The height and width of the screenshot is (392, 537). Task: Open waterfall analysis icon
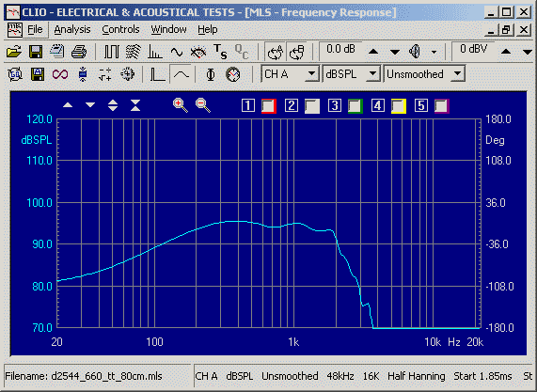click(134, 52)
